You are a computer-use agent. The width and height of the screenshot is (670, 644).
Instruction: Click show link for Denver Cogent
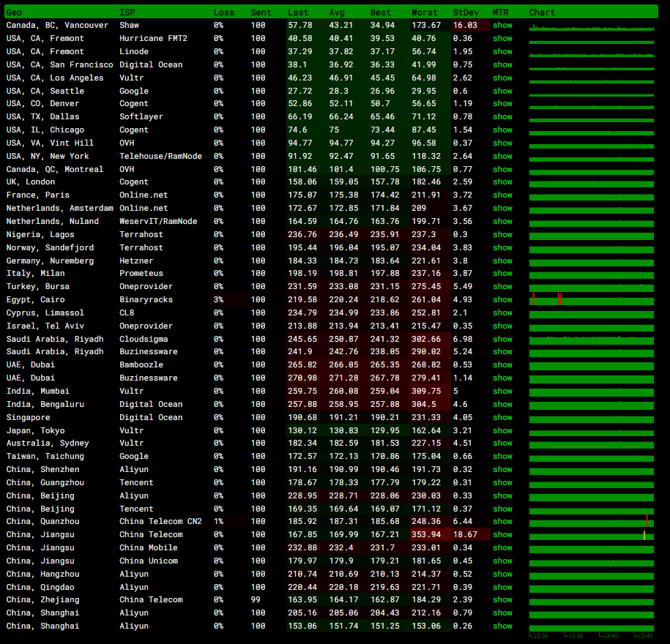(502, 104)
